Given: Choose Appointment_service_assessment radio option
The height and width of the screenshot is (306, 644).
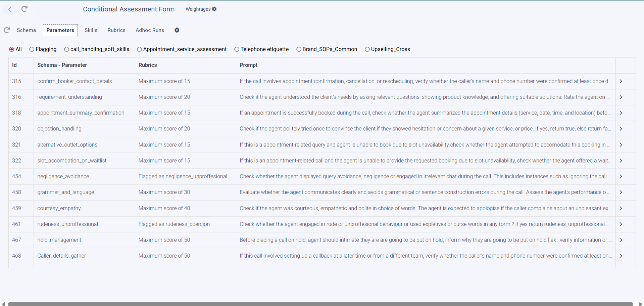Looking at the screenshot, I should (139, 49).
